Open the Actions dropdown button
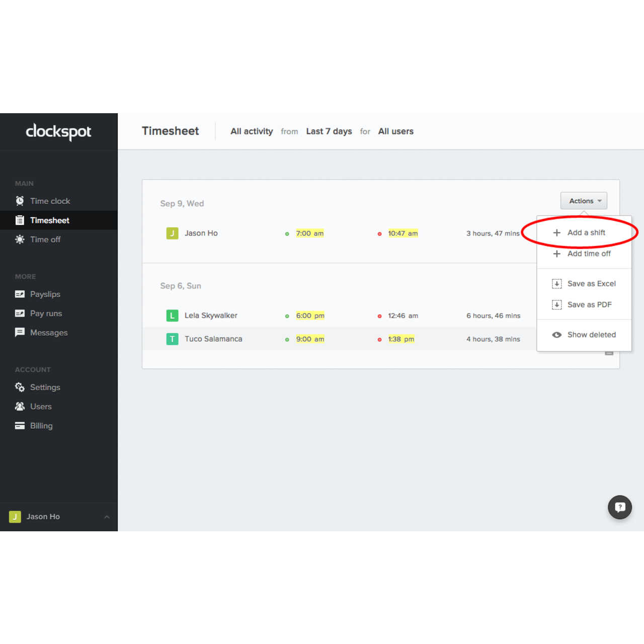The width and height of the screenshot is (644, 644). pos(584,201)
